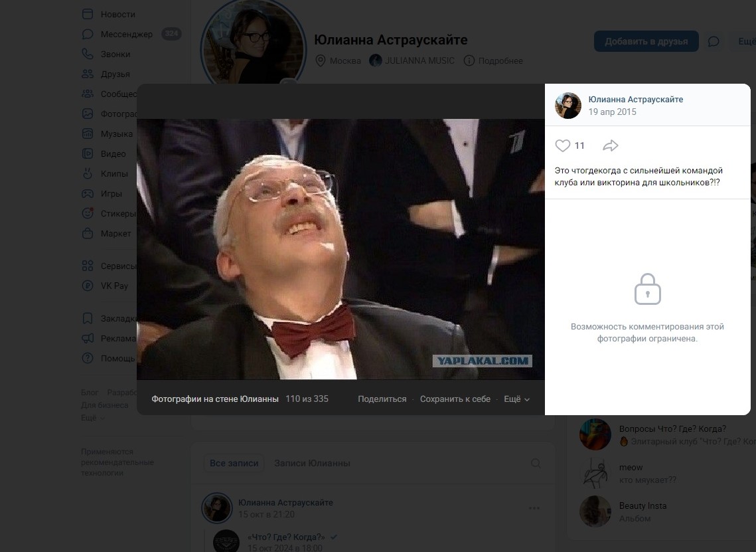
Task: Open the "Новости" item in the sidebar
Action: pos(117,14)
